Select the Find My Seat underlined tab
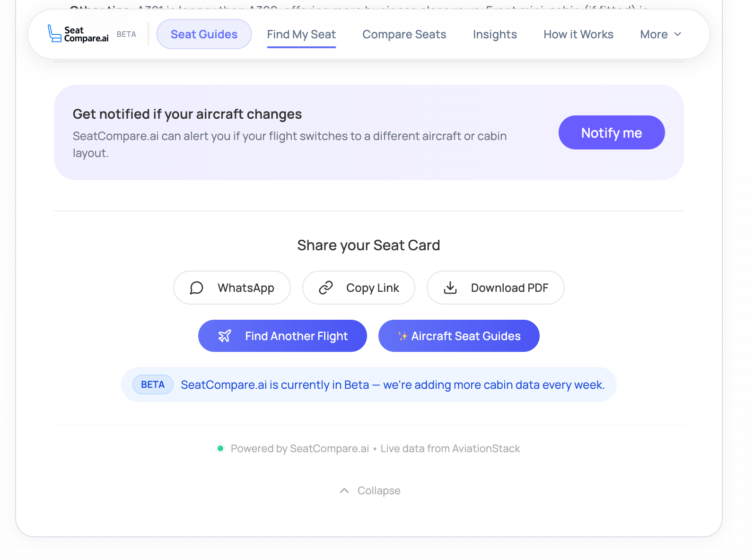The image size is (753, 560). [301, 34]
